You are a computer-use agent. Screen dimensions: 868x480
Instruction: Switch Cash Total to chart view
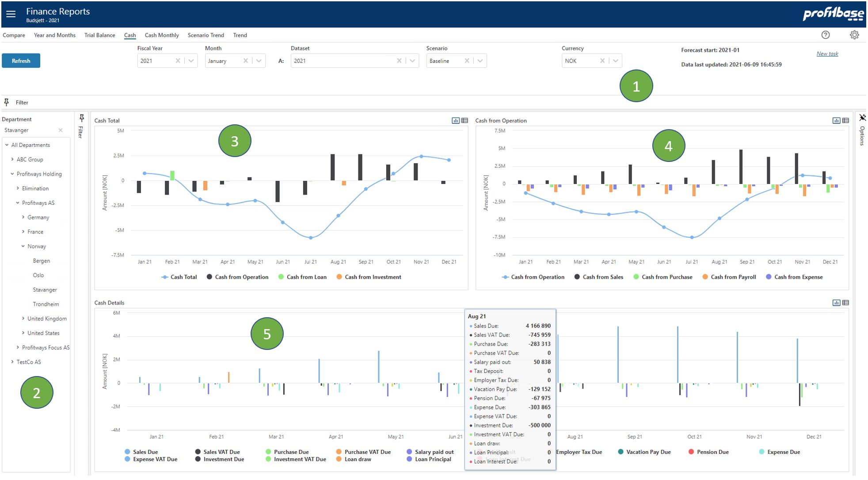[456, 120]
